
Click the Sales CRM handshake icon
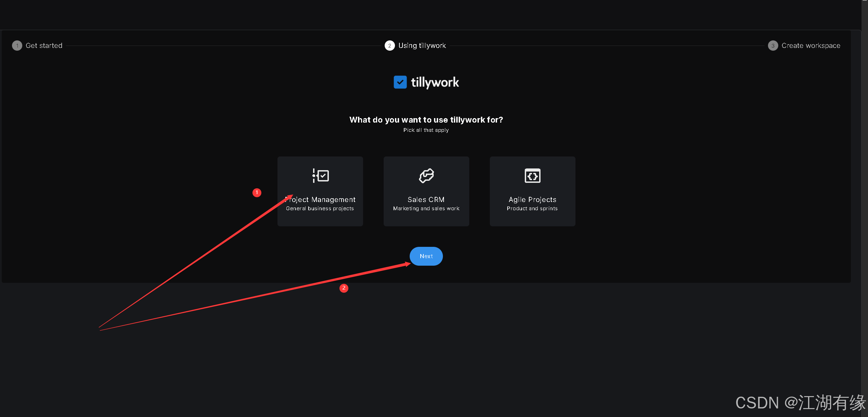[426, 176]
